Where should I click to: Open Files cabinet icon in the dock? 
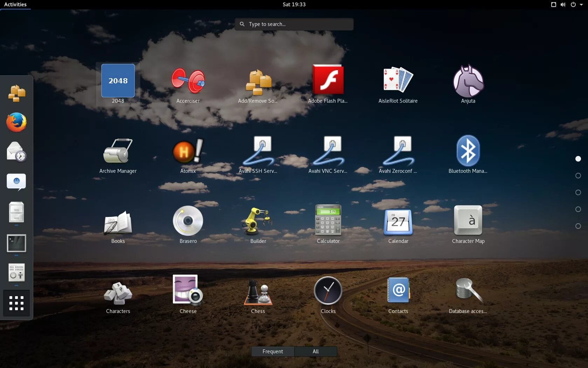click(16, 212)
